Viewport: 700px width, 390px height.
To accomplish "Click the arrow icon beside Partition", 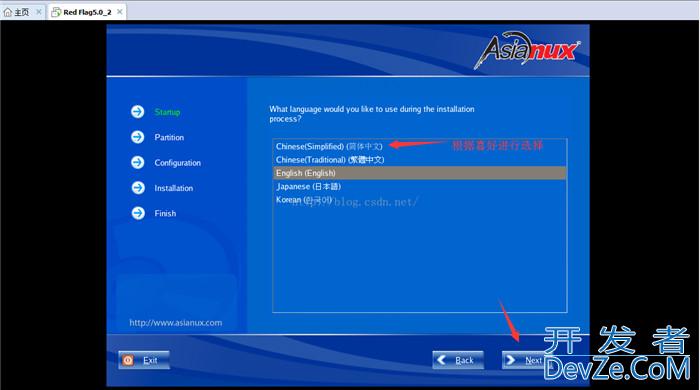I will [x=138, y=137].
